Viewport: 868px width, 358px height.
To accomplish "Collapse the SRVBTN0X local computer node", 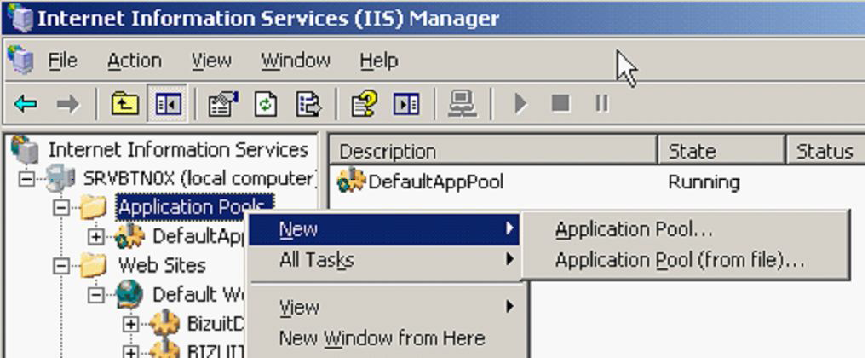I will pos(26,180).
